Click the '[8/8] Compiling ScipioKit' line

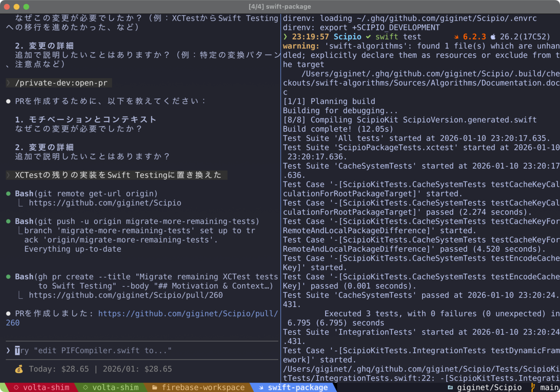410,120
